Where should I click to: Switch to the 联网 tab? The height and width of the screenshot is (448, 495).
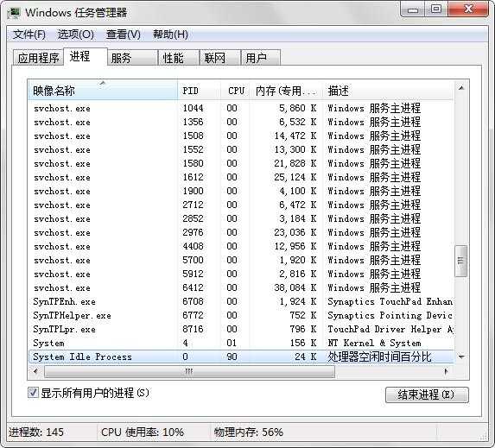(x=220, y=58)
